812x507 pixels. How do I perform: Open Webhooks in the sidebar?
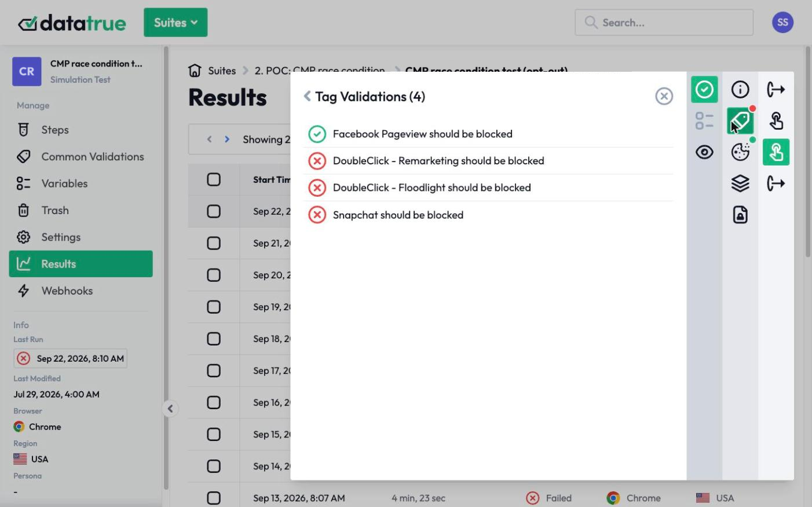click(x=81, y=291)
